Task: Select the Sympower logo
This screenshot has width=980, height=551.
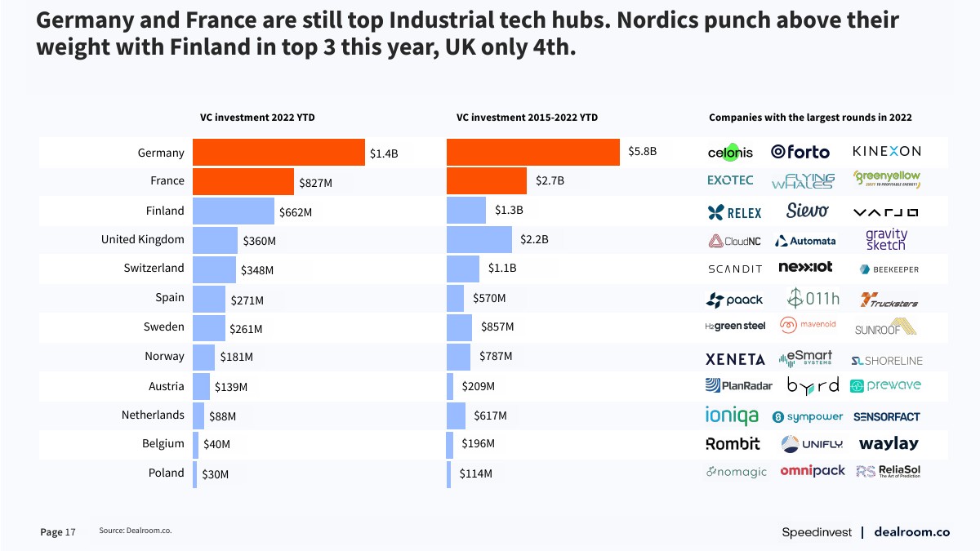Action: click(x=807, y=416)
